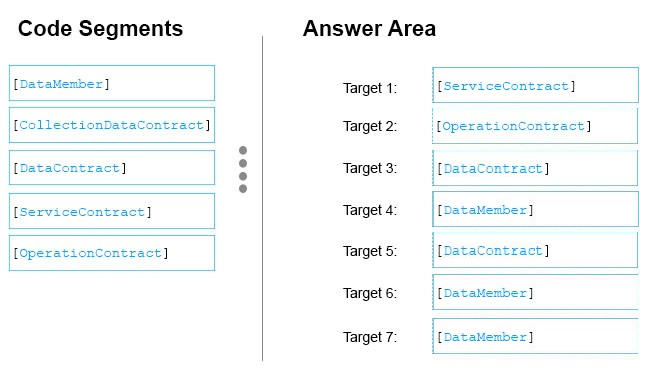The width and height of the screenshot is (667, 375).
Task: Click the Code Segments heading
Action: coord(100,29)
